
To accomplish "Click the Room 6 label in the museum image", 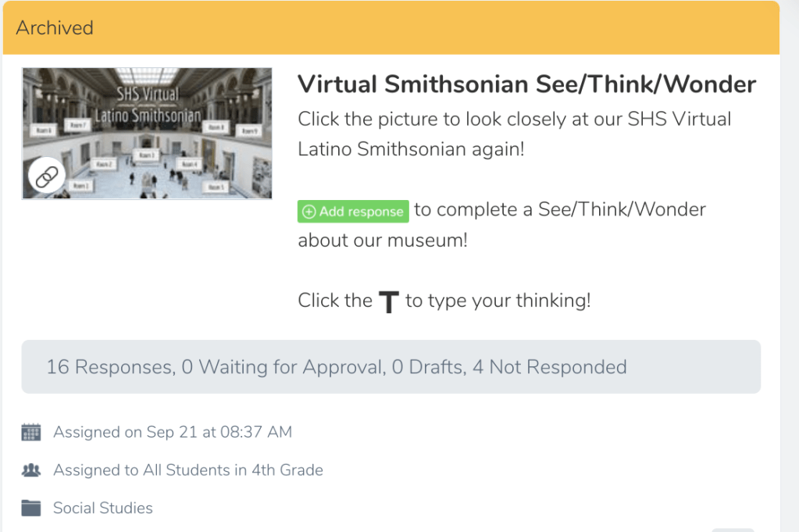I will (x=44, y=130).
